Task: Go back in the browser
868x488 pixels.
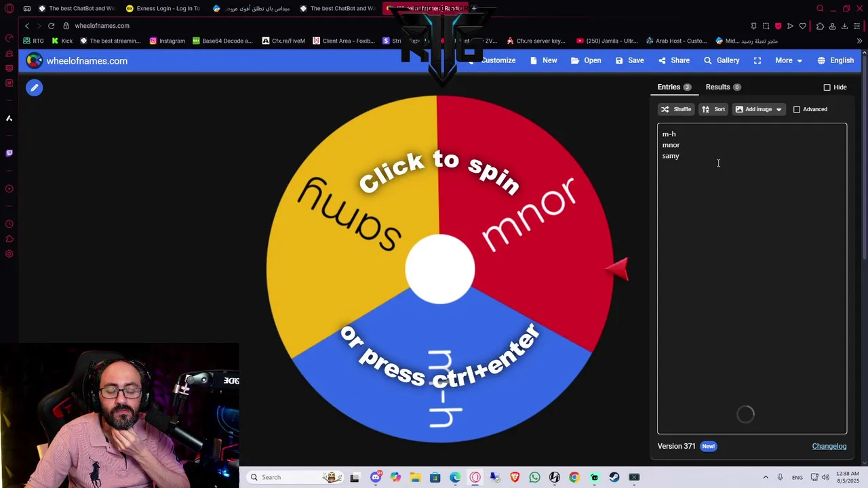Action: 27,26
